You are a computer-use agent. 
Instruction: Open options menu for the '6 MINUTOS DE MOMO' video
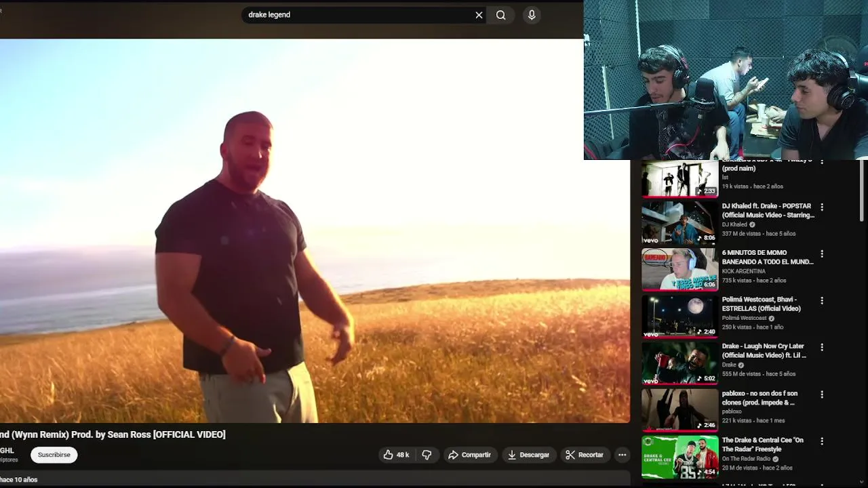coord(822,253)
